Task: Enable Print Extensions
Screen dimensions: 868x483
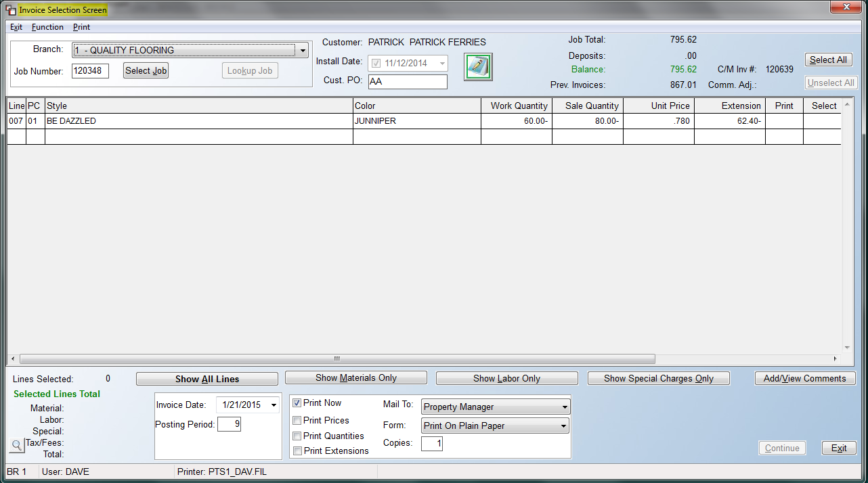Action: [x=296, y=451]
